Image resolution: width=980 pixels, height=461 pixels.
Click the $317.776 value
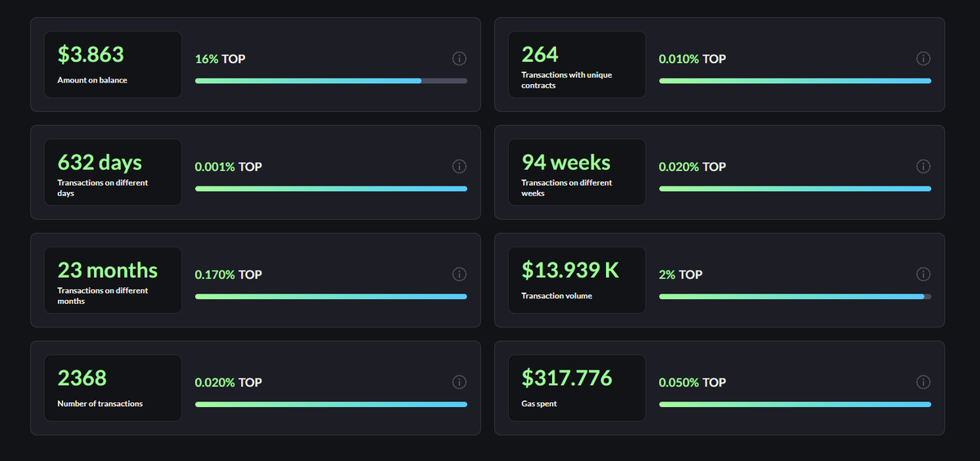pyautogui.click(x=567, y=378)
